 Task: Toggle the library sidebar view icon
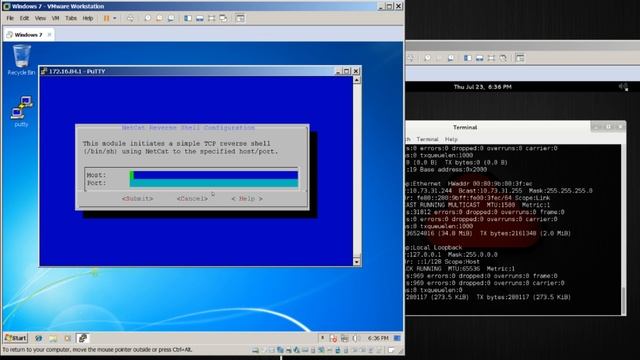tap(188, 18)
